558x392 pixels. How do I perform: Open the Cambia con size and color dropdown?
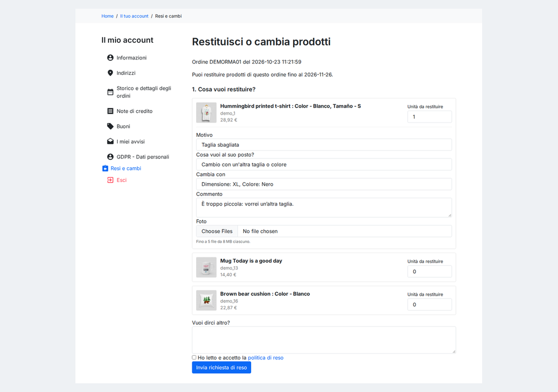pos(324,184)
